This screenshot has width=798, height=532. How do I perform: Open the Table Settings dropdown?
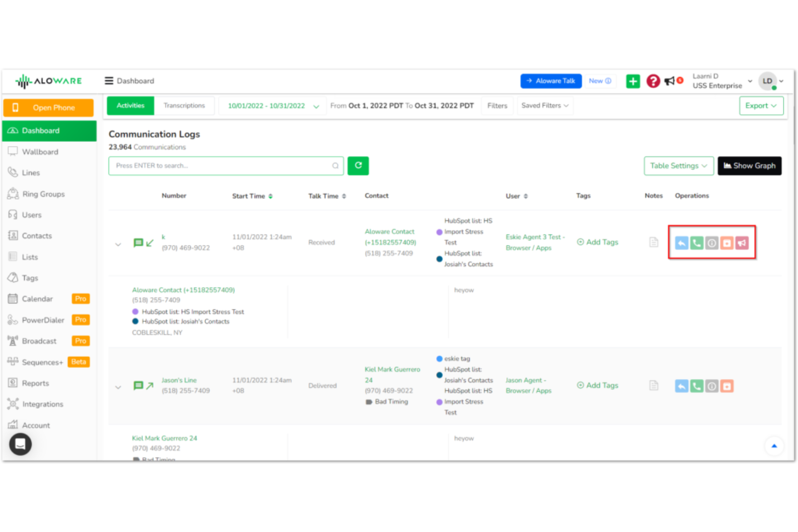pyautogui.click(x=678, y=165)
